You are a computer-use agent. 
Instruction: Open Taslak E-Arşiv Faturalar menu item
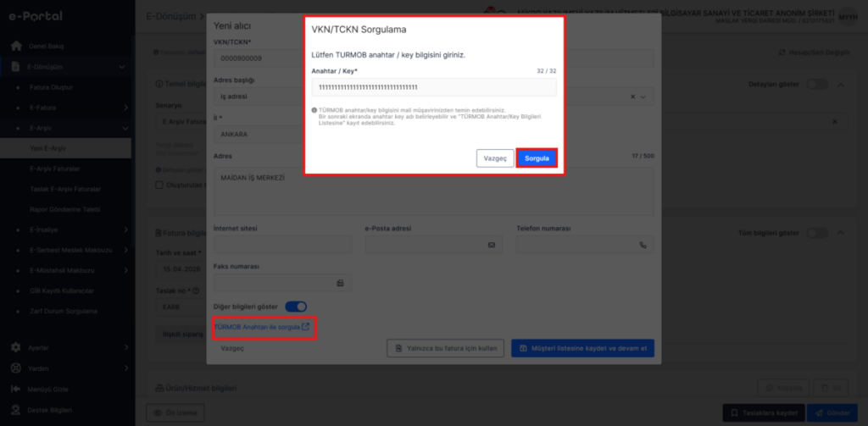[65, 189]
